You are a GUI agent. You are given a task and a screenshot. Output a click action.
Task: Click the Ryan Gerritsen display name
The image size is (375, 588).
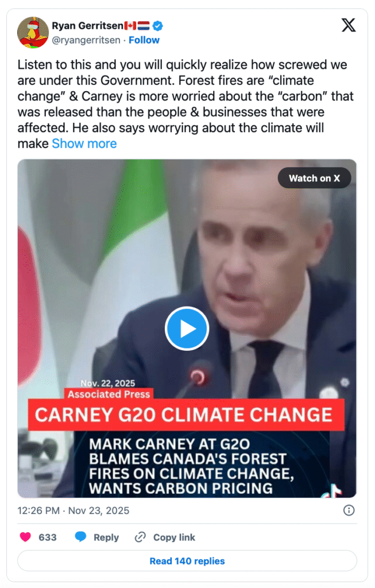(87, 26)
